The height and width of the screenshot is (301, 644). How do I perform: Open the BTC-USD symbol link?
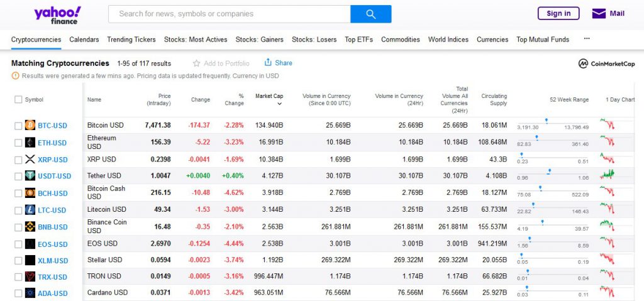[53, 126]
